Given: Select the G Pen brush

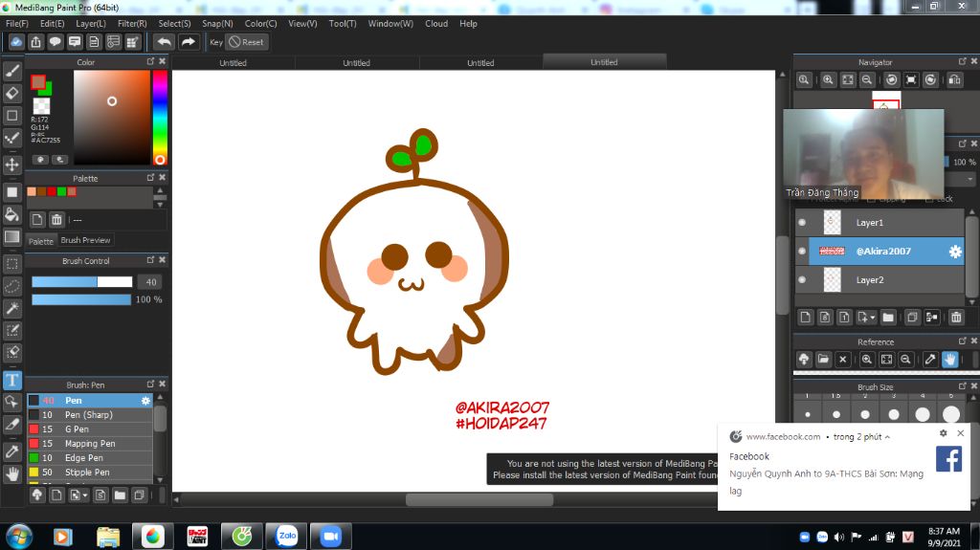Looking at the screenshot, I should point(89,429).
